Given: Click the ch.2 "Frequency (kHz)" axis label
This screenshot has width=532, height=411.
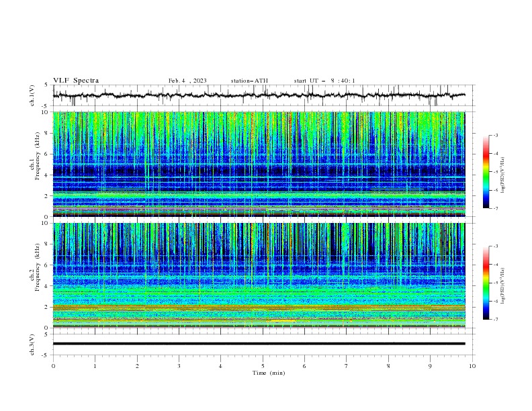Looking at the screenshot, I should click(38, 267).
